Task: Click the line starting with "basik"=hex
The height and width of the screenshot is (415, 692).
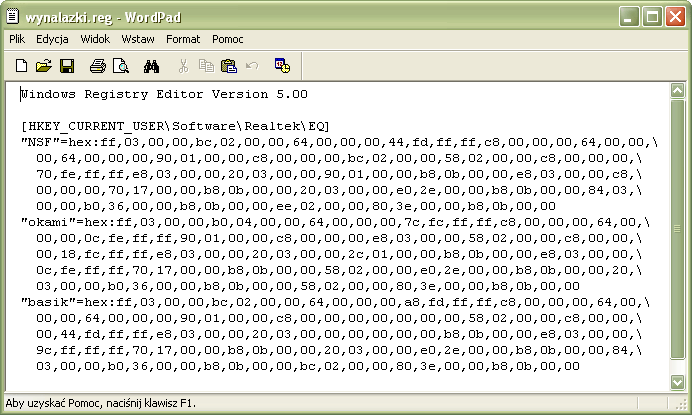Action: pos(335,302)
